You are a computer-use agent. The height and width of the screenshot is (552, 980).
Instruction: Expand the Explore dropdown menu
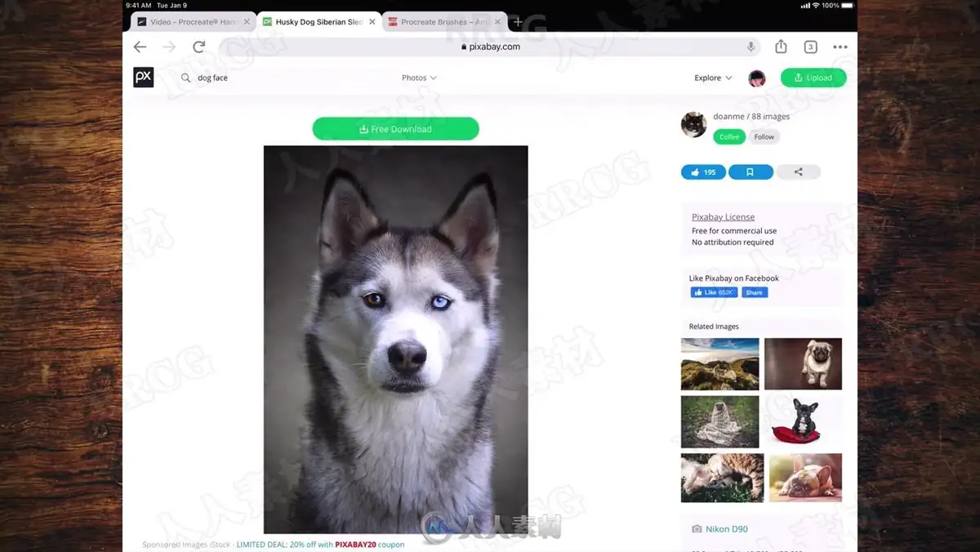713,78
